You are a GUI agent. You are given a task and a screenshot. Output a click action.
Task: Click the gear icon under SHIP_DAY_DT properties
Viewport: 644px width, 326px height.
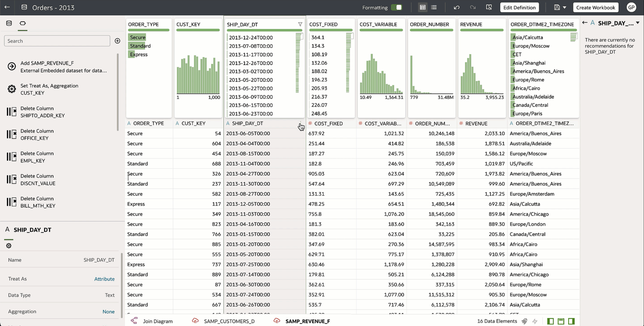click(x=9, y=245)
